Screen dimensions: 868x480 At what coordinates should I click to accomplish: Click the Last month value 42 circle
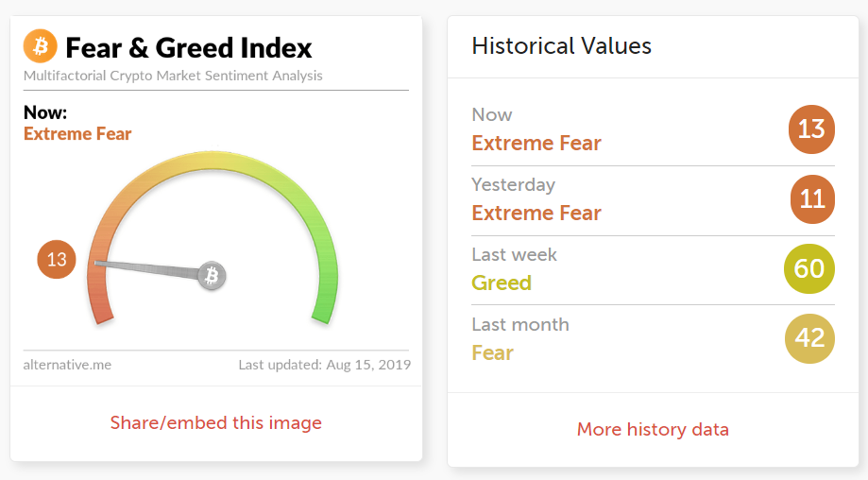pos(809,338)
